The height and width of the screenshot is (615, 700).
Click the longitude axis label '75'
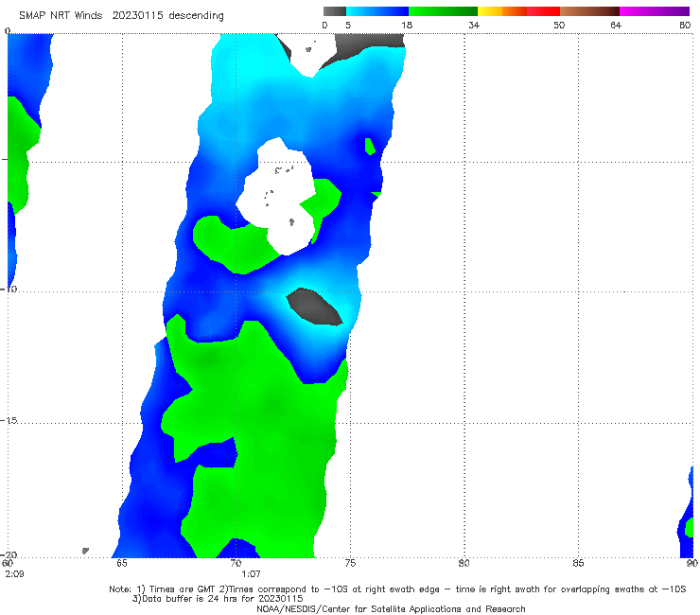(x=350, y=563)
